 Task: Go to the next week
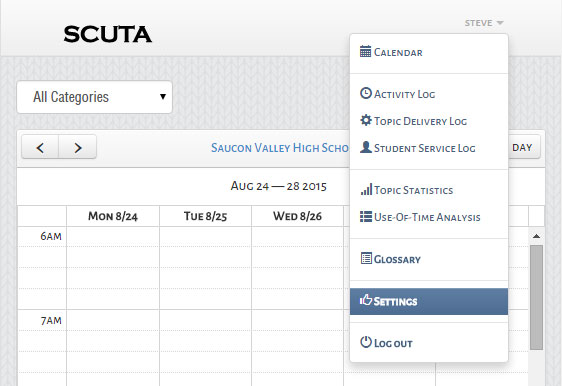click(x=77, y=147)
